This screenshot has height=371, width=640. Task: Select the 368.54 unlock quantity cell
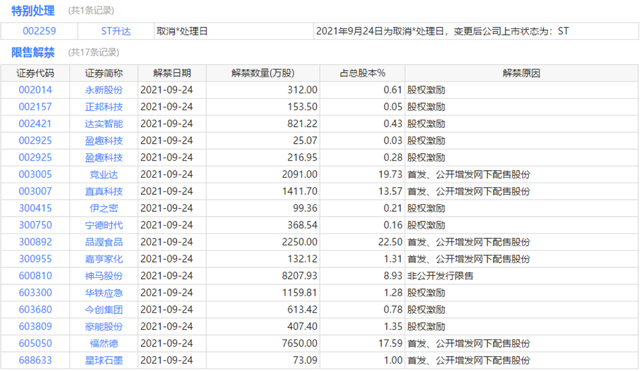click(263, 225)
